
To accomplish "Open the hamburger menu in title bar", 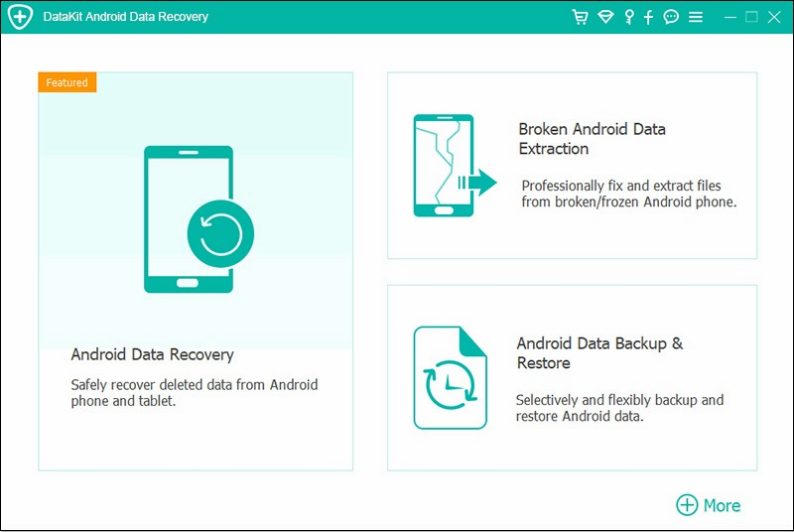I will pos(696,17).
